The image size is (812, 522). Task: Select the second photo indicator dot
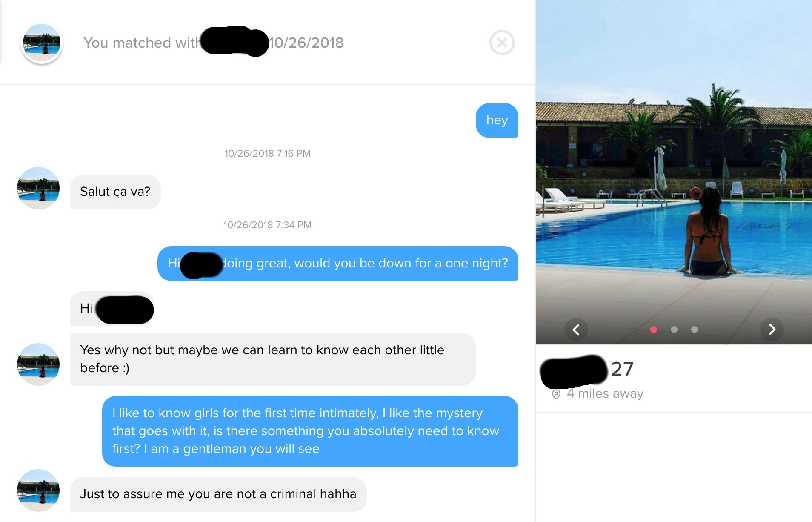click(674, 330)
